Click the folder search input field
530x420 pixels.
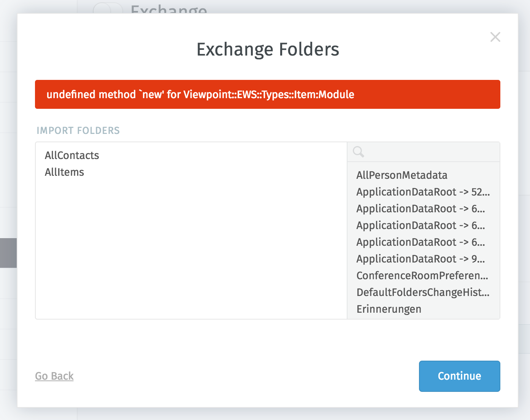click(x=424, y=152)
